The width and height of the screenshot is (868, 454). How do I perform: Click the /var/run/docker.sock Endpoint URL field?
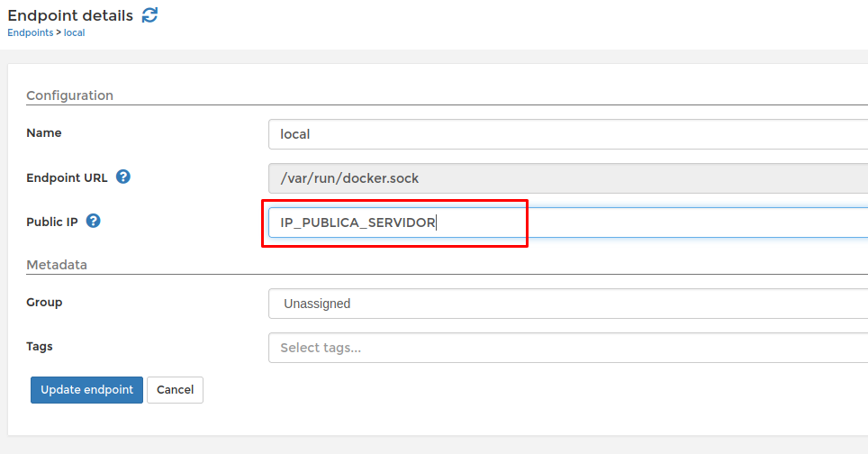(567, 178)
